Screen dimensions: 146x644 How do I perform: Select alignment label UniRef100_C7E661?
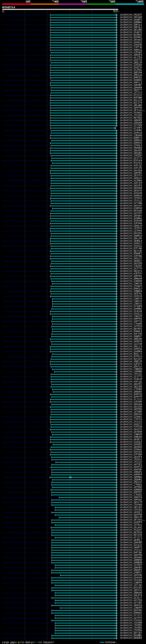131,485
